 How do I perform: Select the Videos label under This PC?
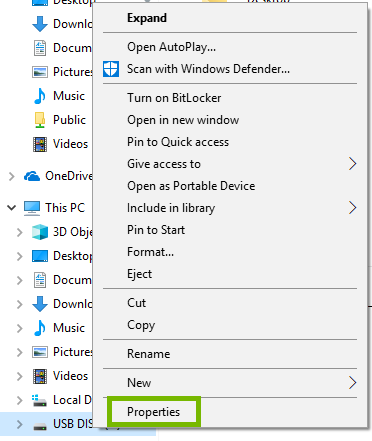70,376
